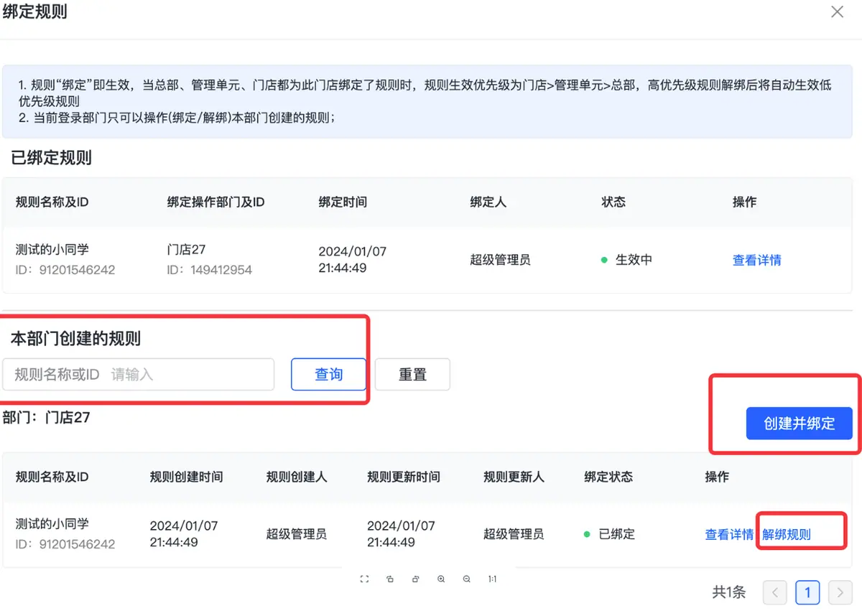This screenshot has width=862, height=616.
Task: Click 超级管理员 in the 规则更新人 column
Action: click(x=514, y=534)
